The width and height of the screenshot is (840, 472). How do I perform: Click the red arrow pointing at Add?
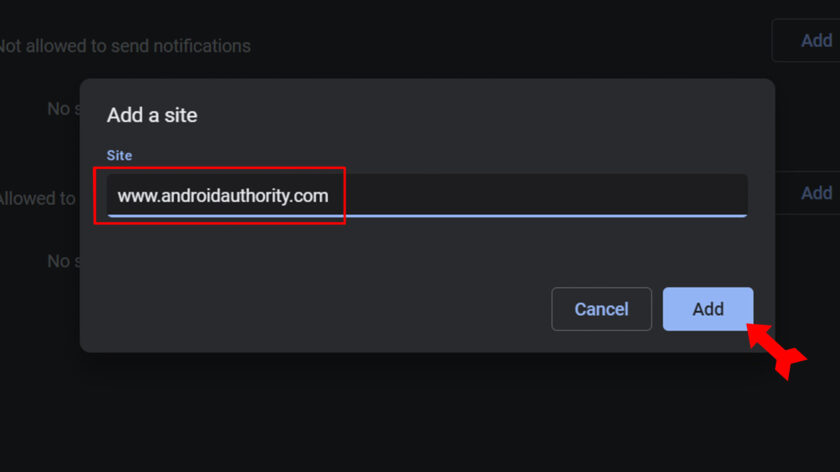(x=776, y=349)
